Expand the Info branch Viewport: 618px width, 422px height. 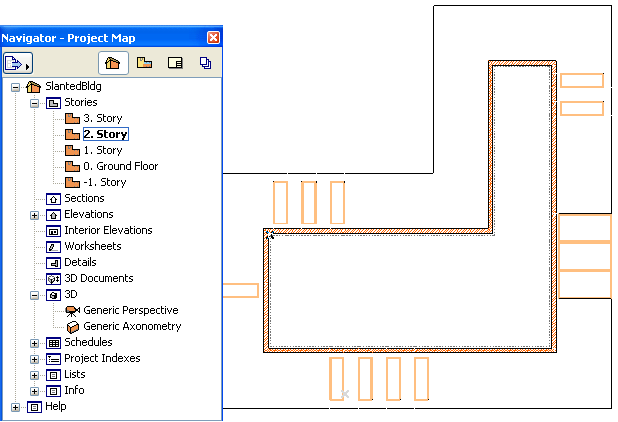point(35,391)
